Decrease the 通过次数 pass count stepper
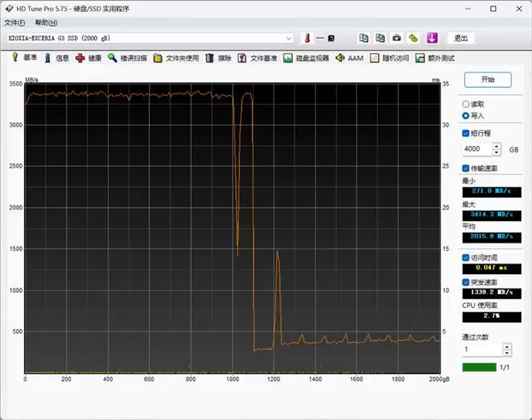This screenshot has width=532, height=420. (x=506, y=353)
